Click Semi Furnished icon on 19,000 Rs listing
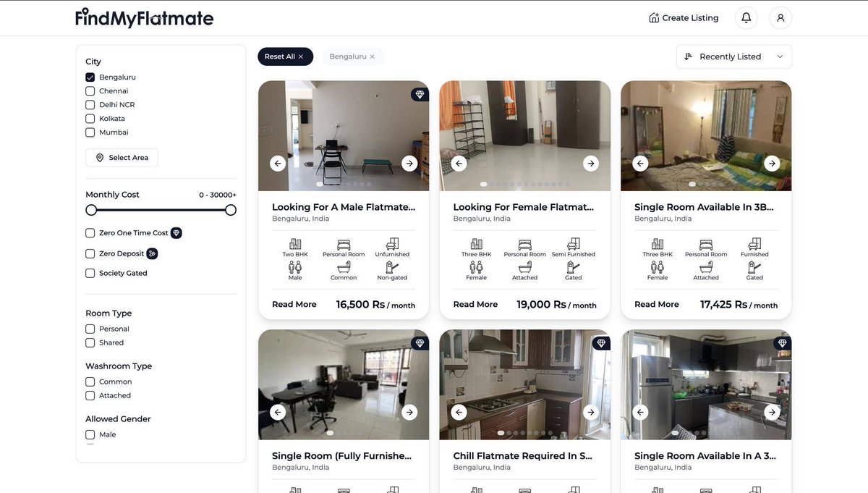This screenshot has height=493, width=868. click(x=574, y=244)
